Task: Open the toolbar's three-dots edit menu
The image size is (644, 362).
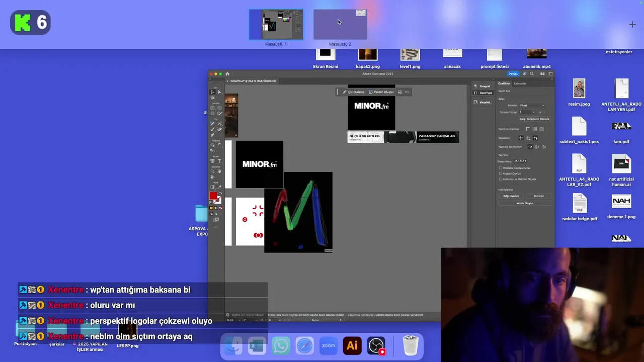Action: (216, 227)
